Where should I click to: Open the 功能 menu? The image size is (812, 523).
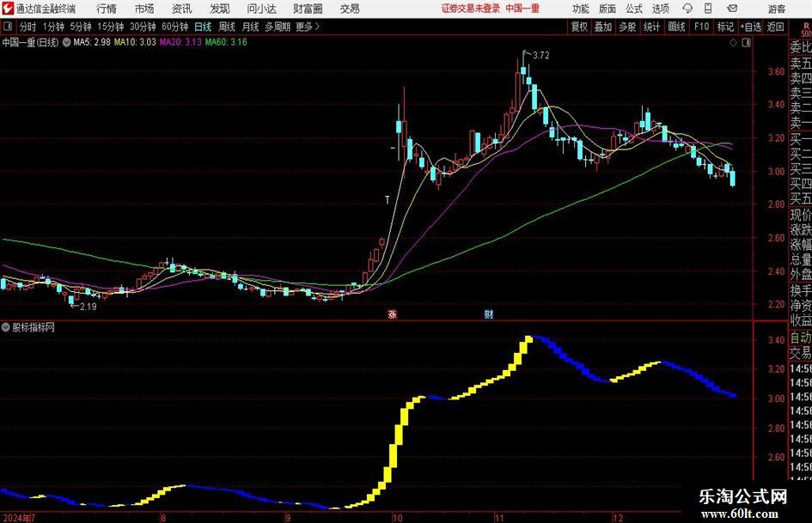click(581, 9)
